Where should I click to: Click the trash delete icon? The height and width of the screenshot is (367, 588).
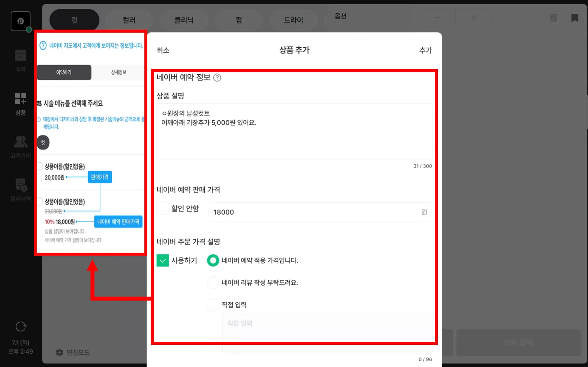pos(553,18)
